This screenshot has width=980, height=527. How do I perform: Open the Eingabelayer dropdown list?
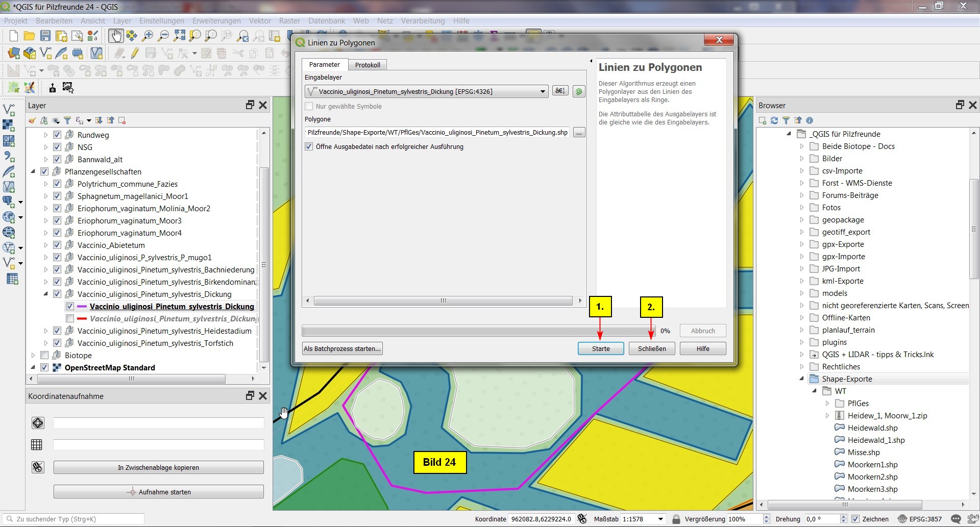543,92
